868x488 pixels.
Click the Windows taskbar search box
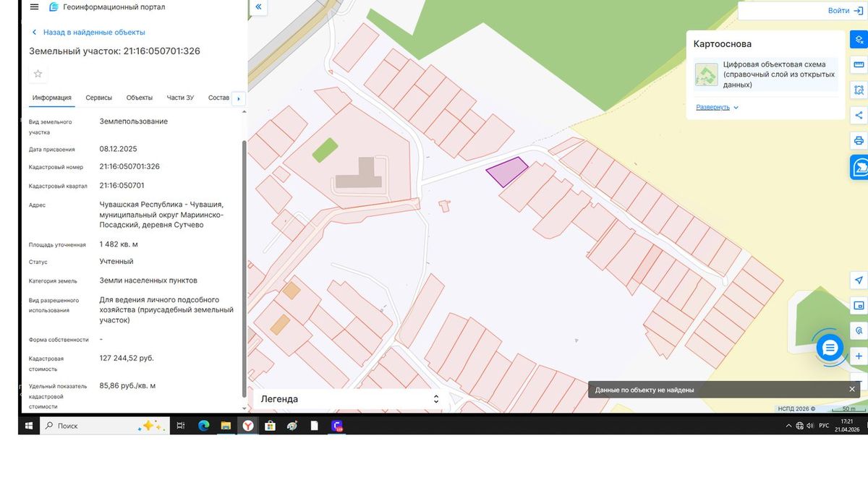tap(105, 426)
